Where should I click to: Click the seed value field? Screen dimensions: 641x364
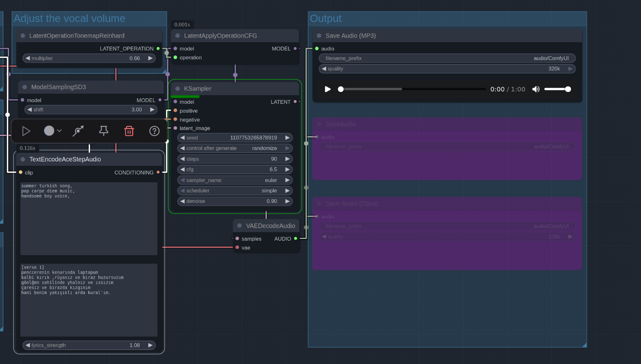235,138
